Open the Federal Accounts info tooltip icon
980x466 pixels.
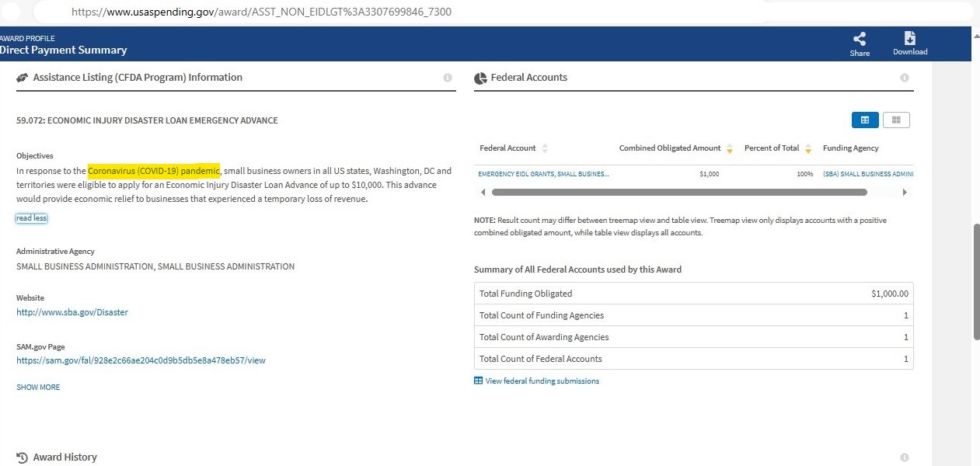pos(905,78)
